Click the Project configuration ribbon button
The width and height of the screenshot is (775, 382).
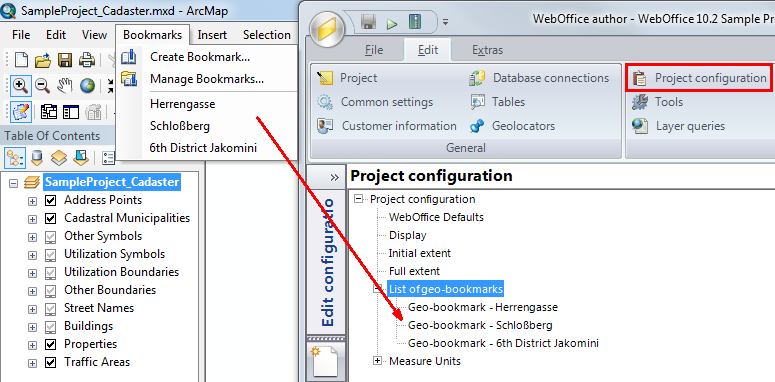coord(699,78)
